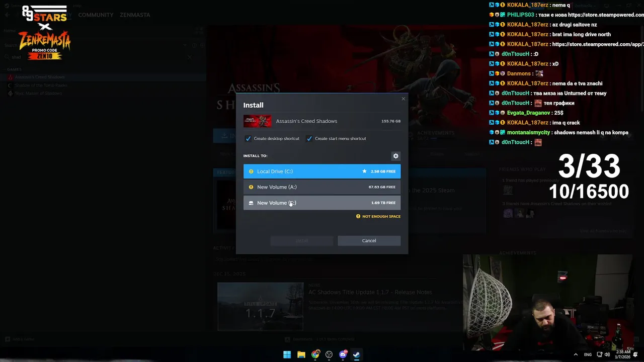Open the notification bell in the taskbar
This screenshot has height=362, width=644.
[636, 354]
